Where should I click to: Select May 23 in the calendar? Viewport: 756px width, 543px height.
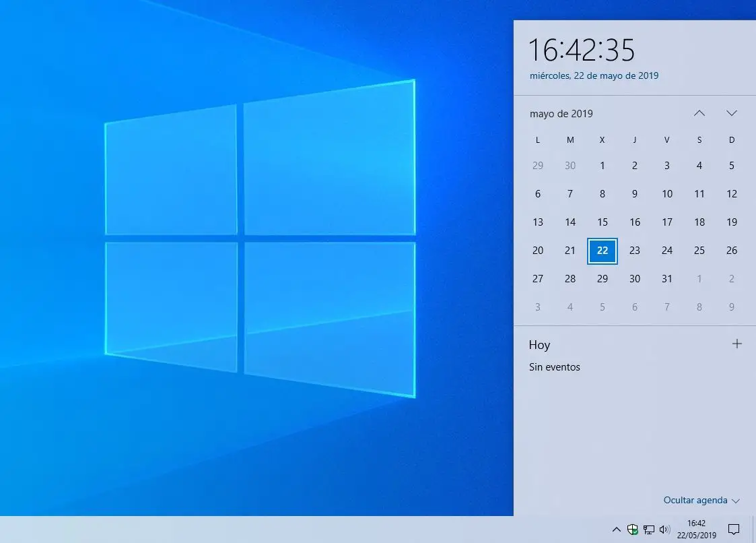[635, 251]
